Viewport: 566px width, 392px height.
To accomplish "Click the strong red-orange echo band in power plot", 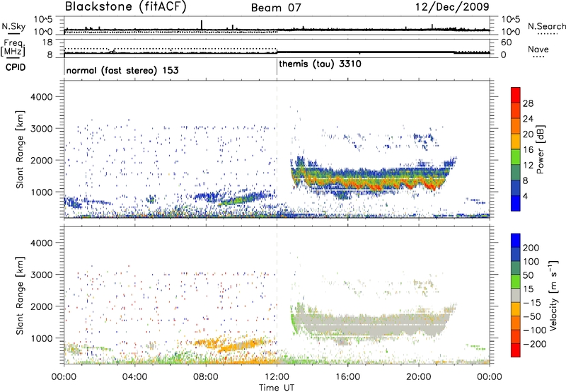I will coord(376,185).
